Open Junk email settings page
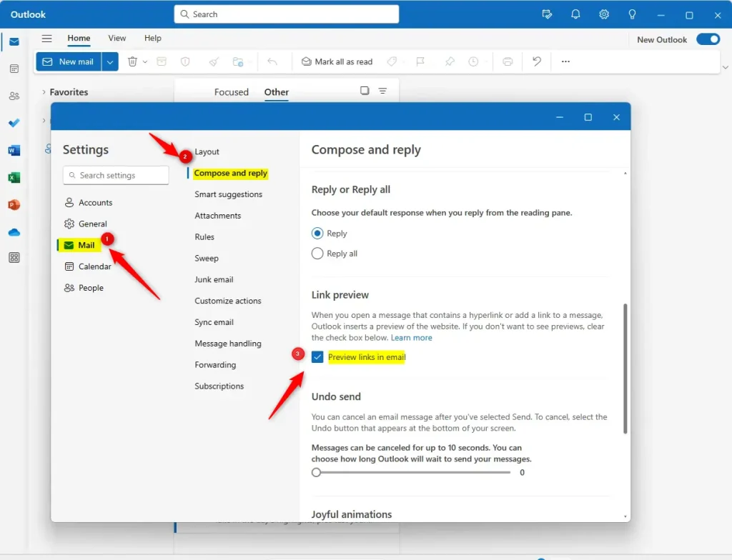This screenshot has width=732, height=560. point(214,279)
